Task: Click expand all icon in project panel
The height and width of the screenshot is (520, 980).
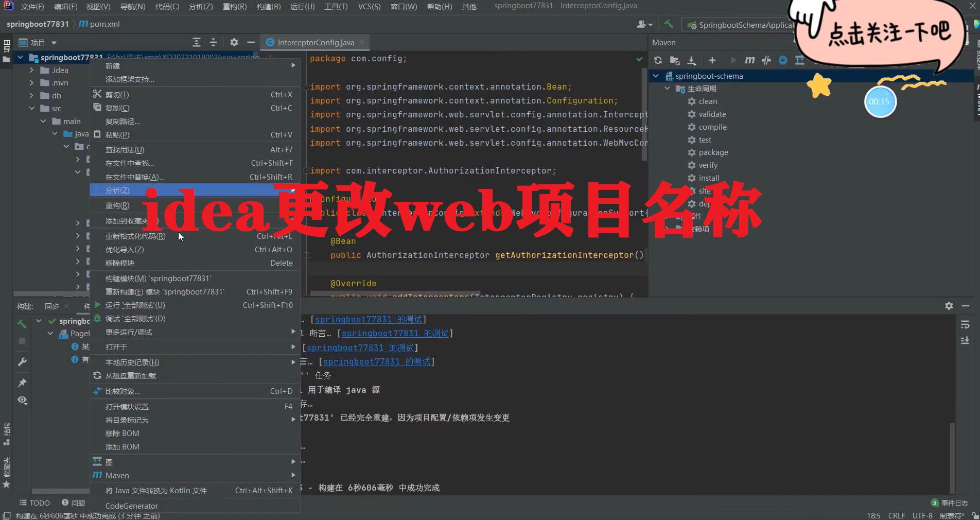Action: [197, 42]
